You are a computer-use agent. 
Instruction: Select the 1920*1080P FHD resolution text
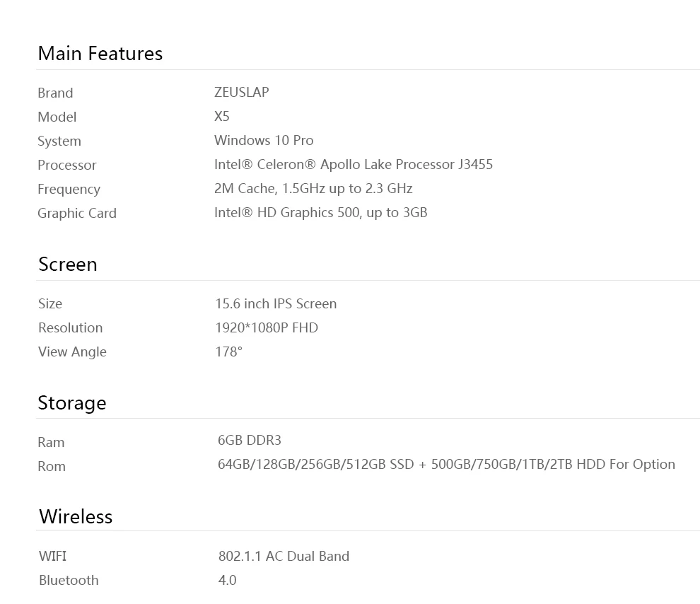click(267, 328)
